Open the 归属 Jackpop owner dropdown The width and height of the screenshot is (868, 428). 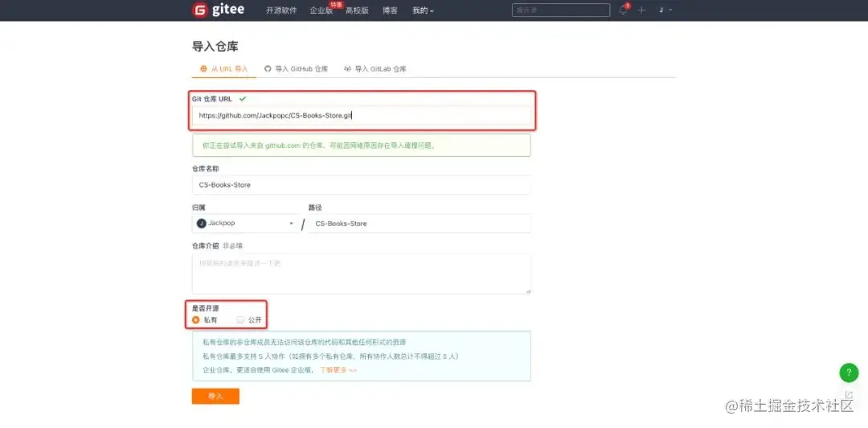[x=245, y=224]
